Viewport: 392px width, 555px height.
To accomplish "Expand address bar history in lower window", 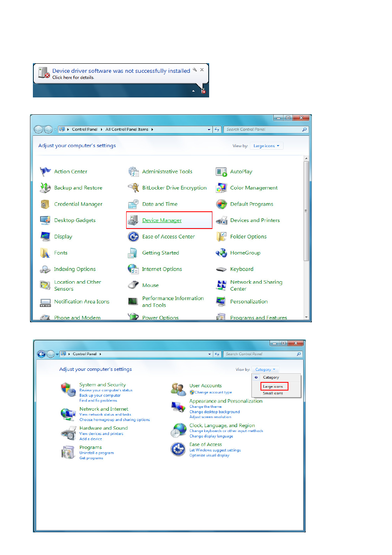I will (210, 354).
